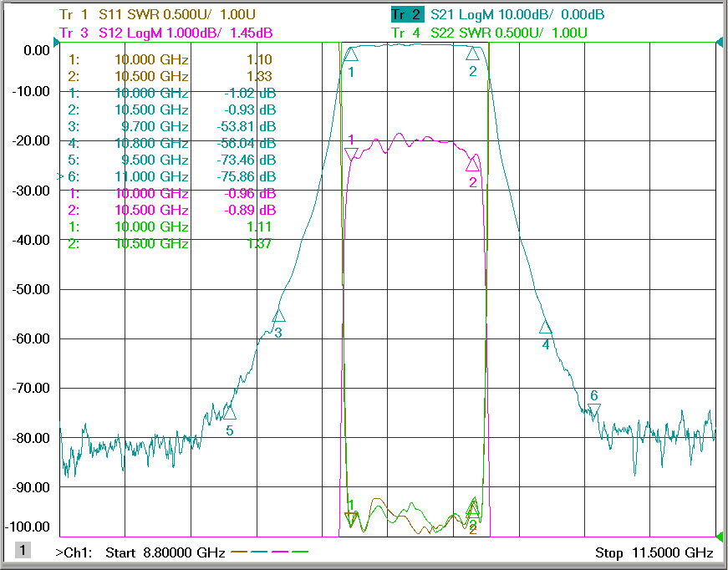The image size is (728, 570).
Task: Select teal marker 2 triangle on S21 trace
Action: 472,53
